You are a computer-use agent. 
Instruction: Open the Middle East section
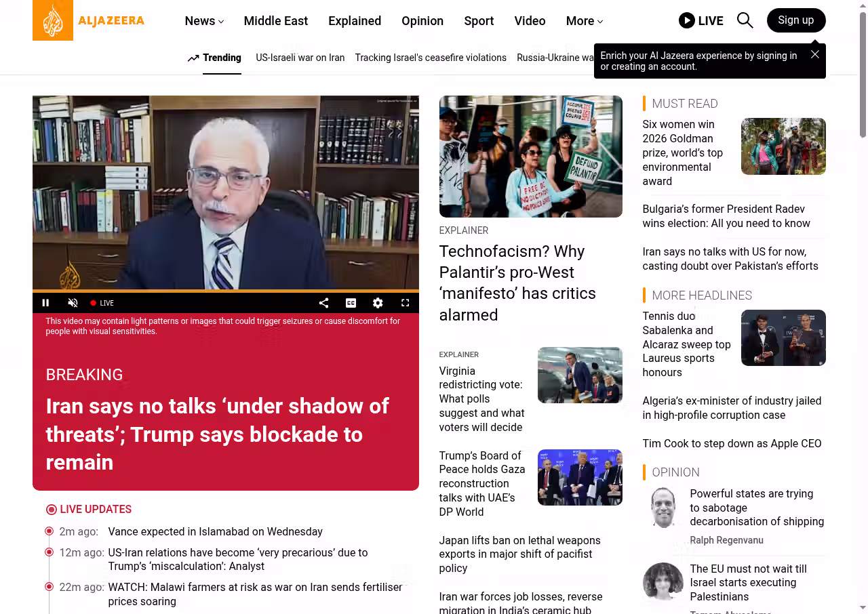click(x=275, y=21)
